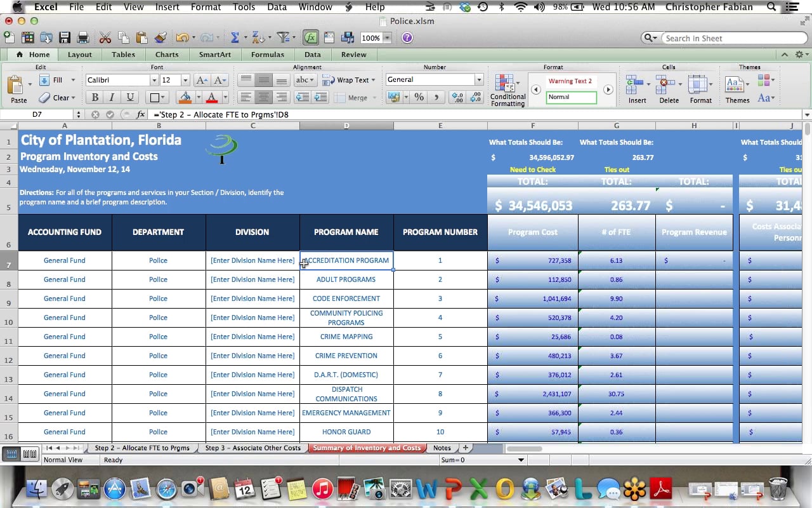Click the Wrap Text button
812x508 pixels.
[x=348, y=80]
